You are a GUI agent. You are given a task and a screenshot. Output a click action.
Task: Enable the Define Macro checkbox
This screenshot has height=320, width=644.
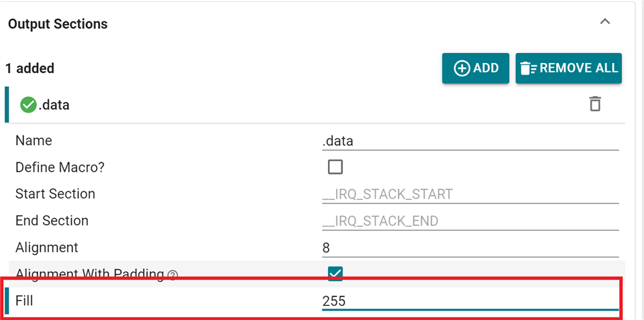point(335,167)
